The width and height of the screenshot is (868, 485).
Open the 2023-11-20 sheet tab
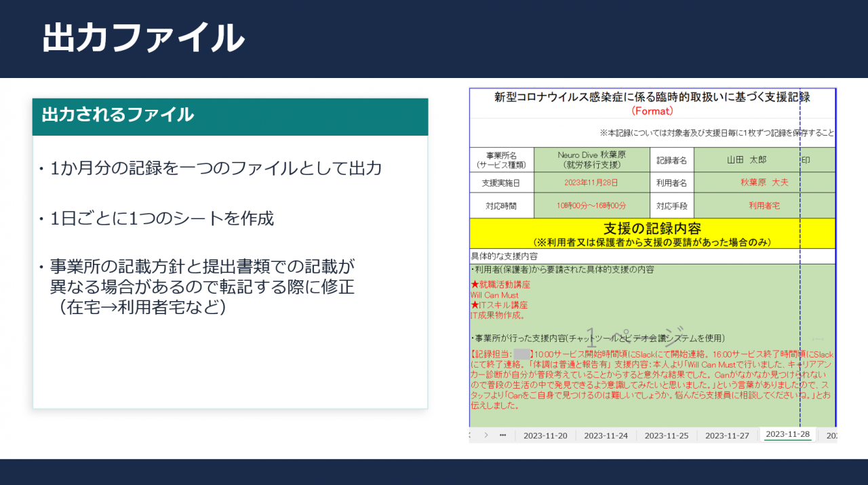point(545,435)
